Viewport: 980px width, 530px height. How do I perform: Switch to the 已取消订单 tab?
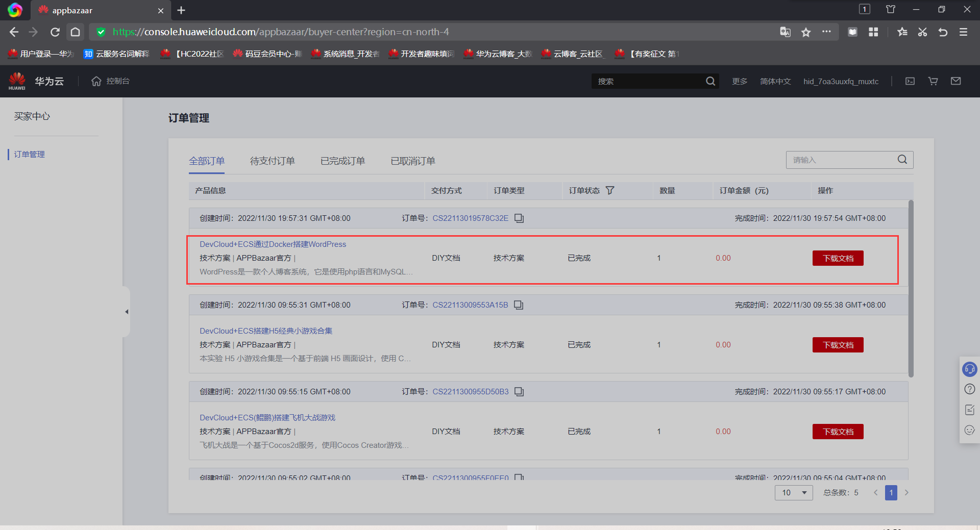coord(413,161)
